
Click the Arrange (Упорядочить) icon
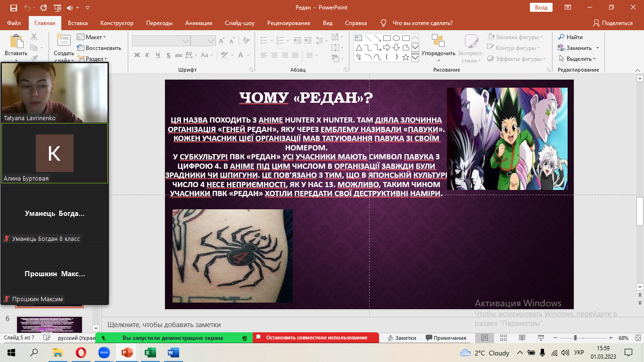pyautogui.click(x=438, y=41)
